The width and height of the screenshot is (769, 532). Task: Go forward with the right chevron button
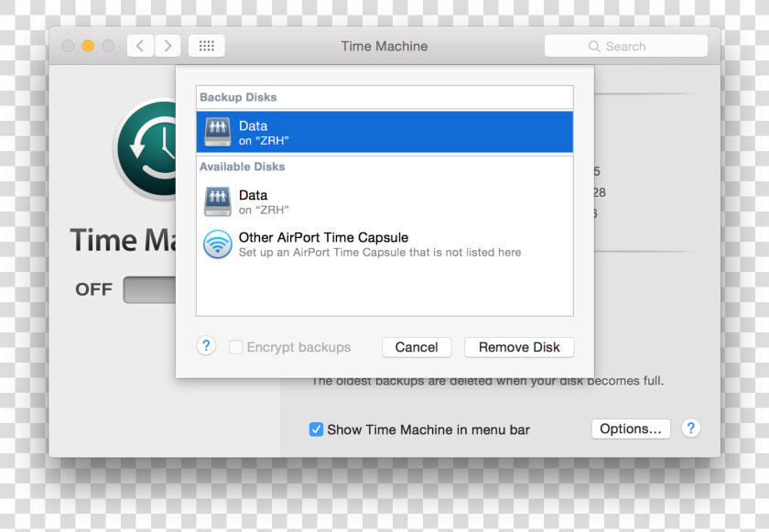tap(168, 46)
